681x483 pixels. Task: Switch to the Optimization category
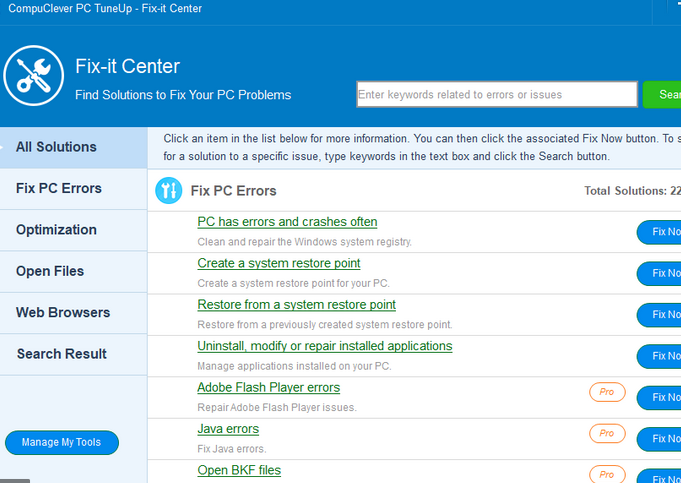coord(56,230)
